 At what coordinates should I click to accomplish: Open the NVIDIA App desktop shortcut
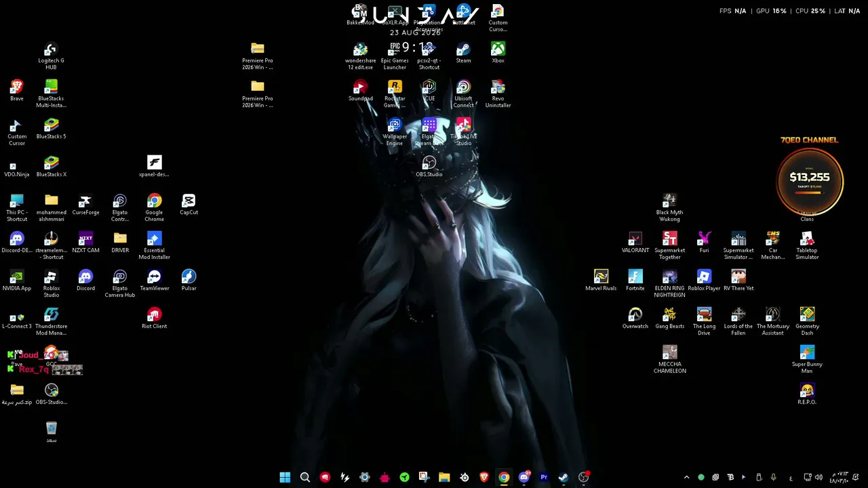pyautogui.click(x=17, y=281)
